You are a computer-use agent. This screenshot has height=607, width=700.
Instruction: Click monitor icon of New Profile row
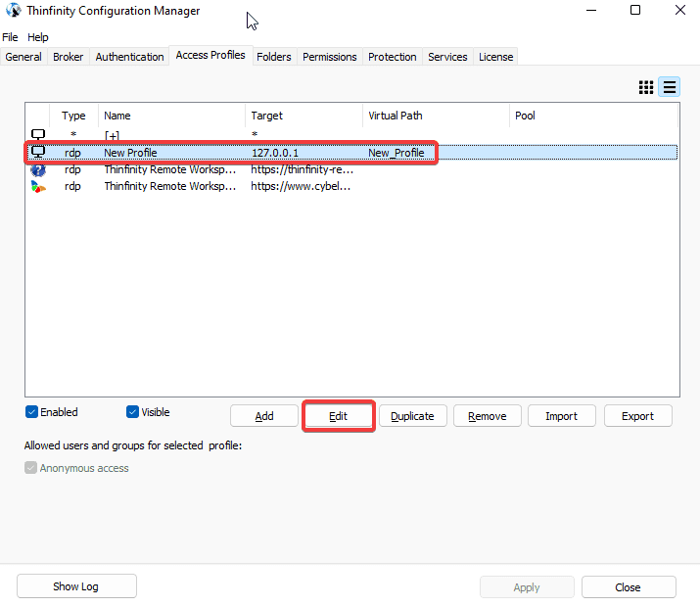[x=38, y=152]
